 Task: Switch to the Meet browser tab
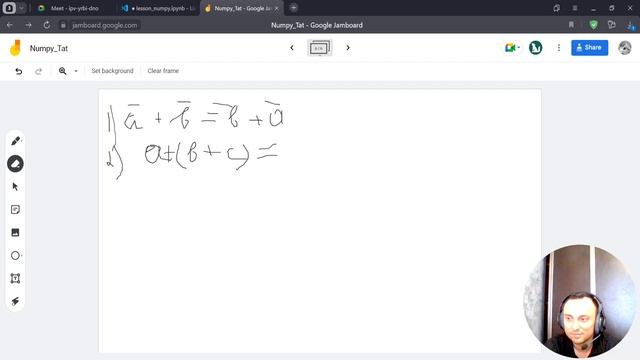coord(74,8)
